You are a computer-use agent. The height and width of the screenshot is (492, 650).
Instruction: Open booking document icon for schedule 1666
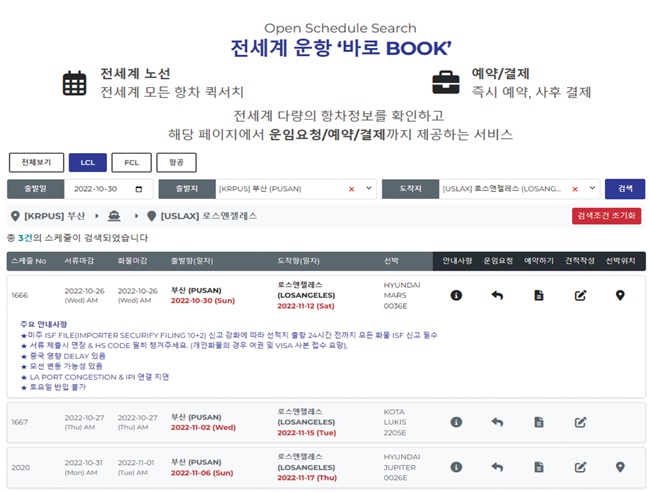coord(538,295)
